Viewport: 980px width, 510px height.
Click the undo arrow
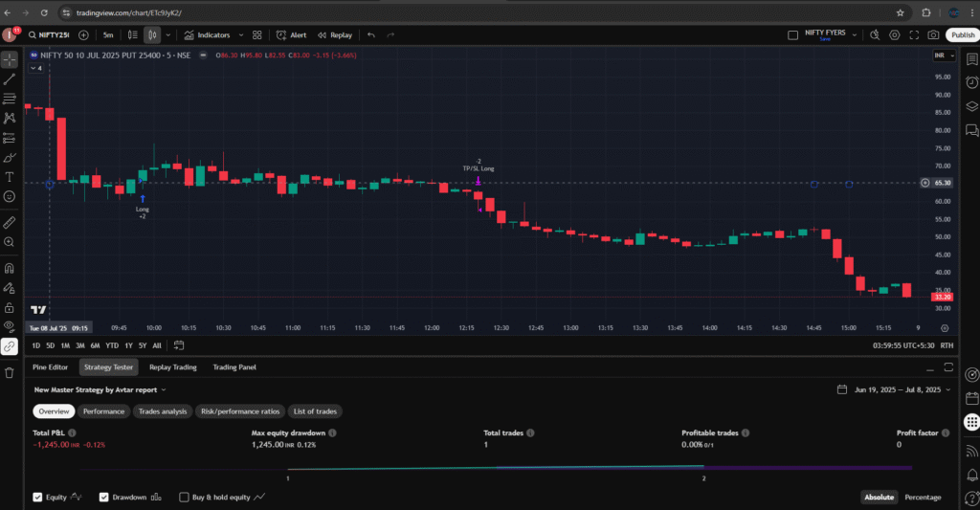click(x=371, y=35)
